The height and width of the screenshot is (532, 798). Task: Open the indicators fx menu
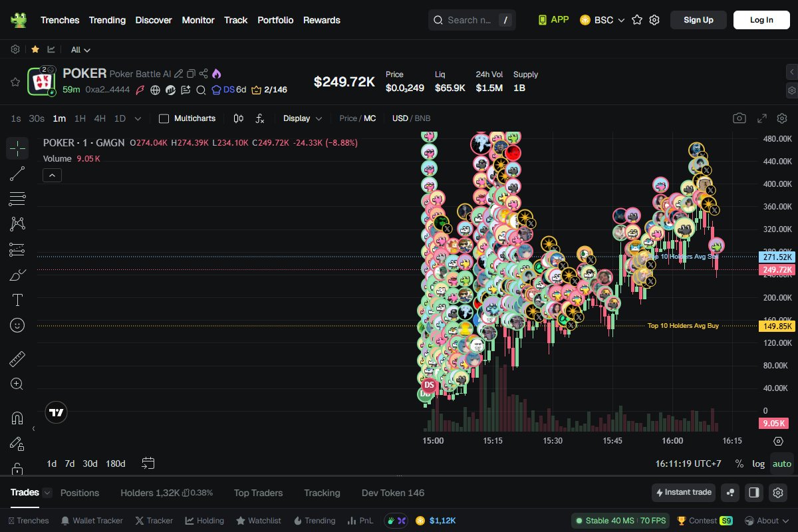[x=260, y=118]
